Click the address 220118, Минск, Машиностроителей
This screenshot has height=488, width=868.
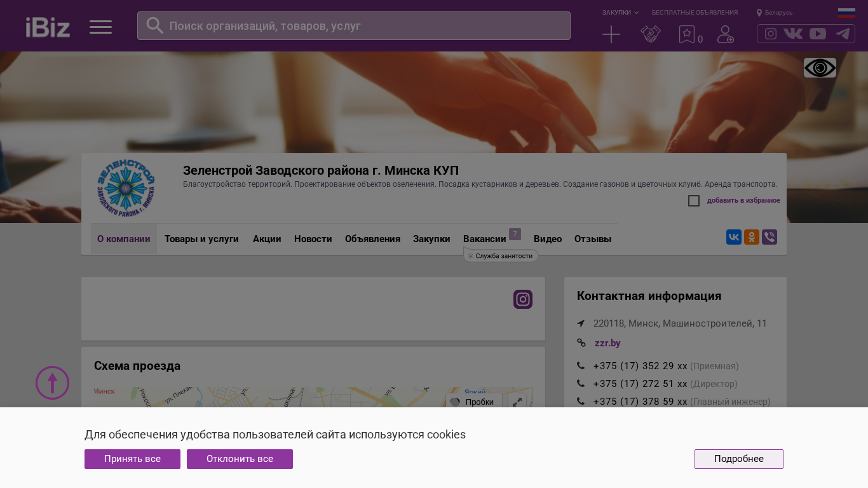tap(680, 323)
